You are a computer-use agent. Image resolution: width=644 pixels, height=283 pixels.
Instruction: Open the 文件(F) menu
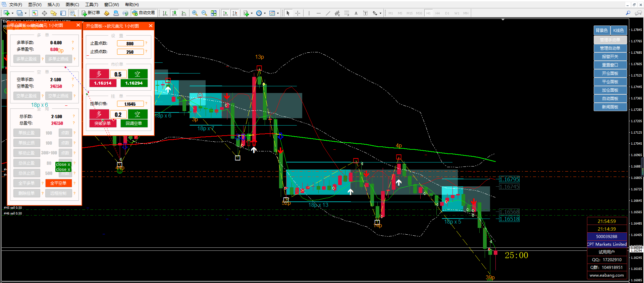[16, 5]
